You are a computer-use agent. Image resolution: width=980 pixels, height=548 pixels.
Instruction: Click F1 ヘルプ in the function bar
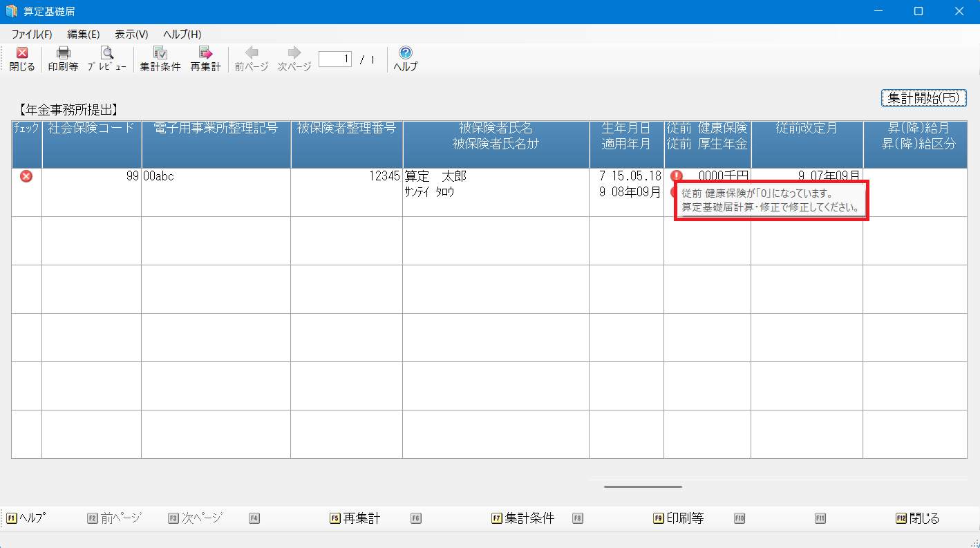26,518
